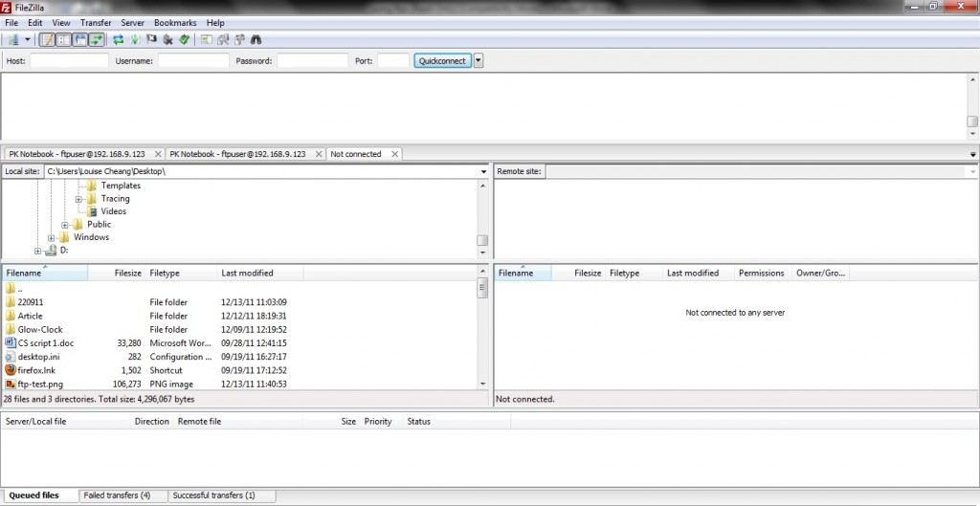Click the process queue icon
The image size is (980, 506).
pos(134,40)
